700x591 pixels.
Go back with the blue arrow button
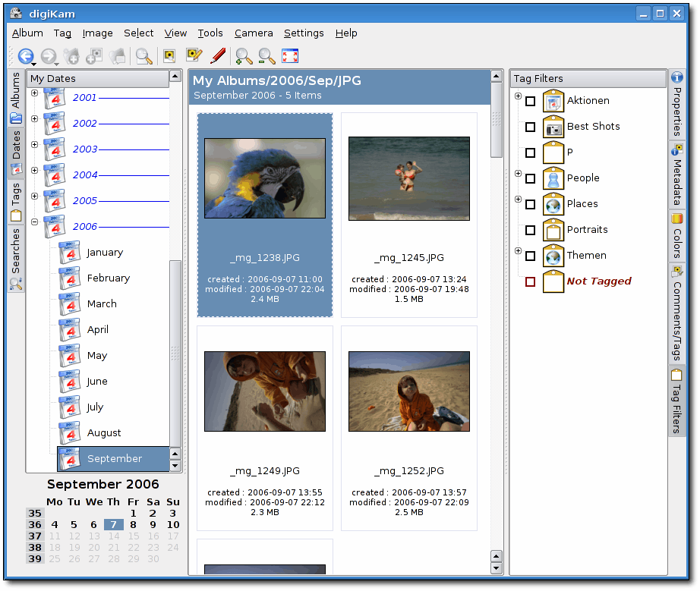click(26, 56)
